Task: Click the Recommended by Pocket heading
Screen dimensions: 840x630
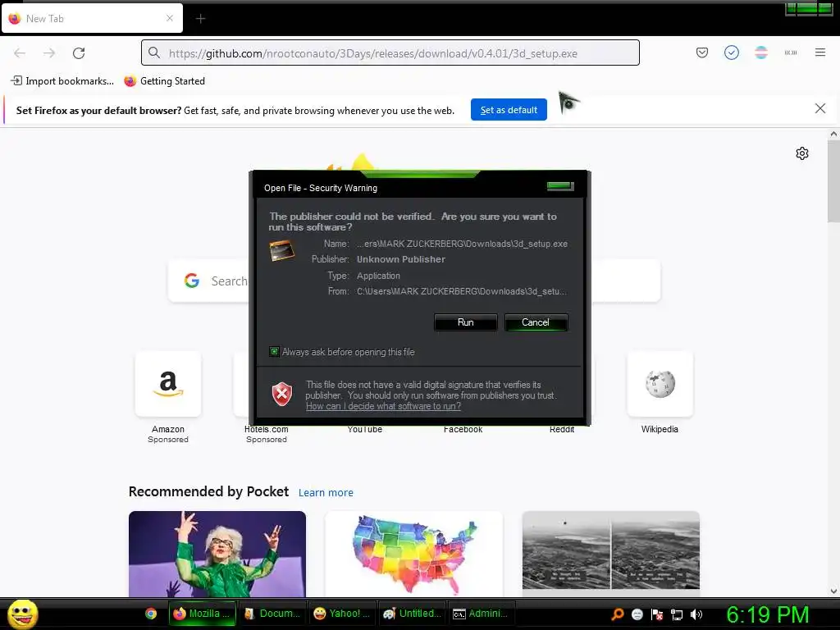Action: click(x=208, y=492)
